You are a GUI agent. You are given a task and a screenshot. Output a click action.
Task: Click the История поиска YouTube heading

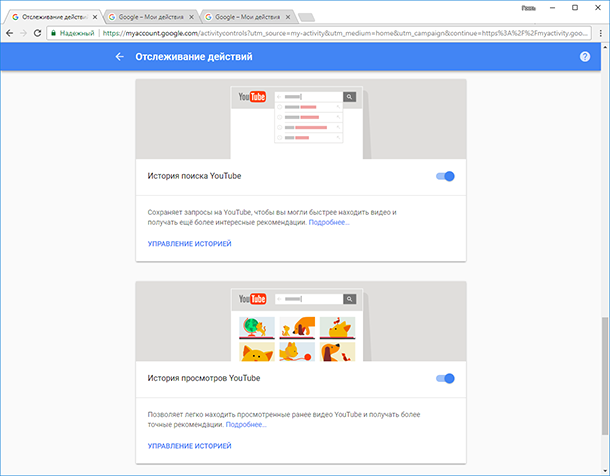(x=194, y=176)
